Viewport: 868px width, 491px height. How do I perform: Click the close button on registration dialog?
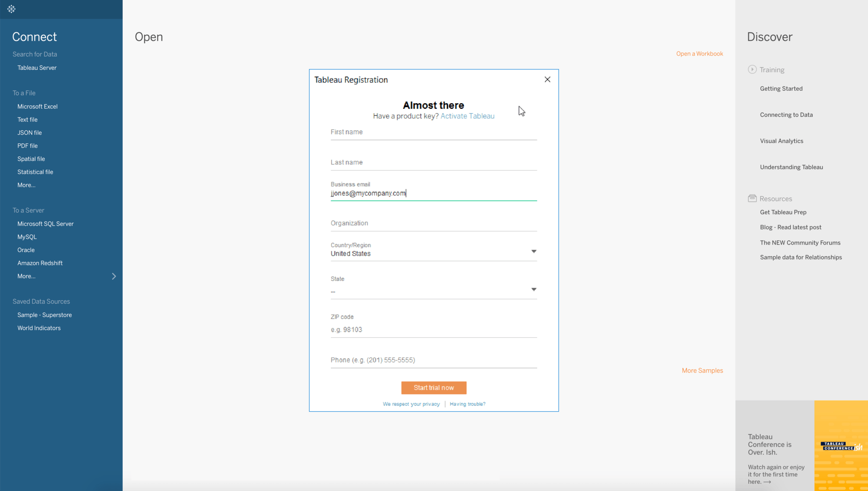[x=547, y=79]
